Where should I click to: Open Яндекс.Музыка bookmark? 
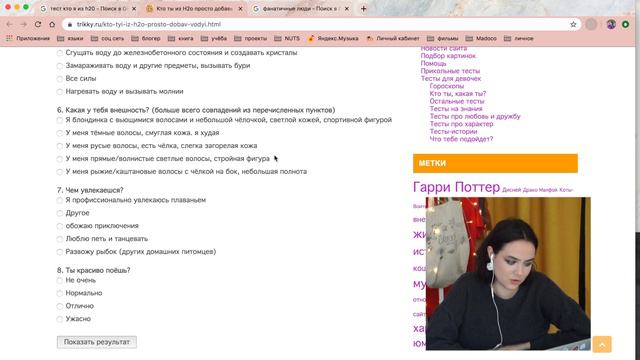click(333, 38)
